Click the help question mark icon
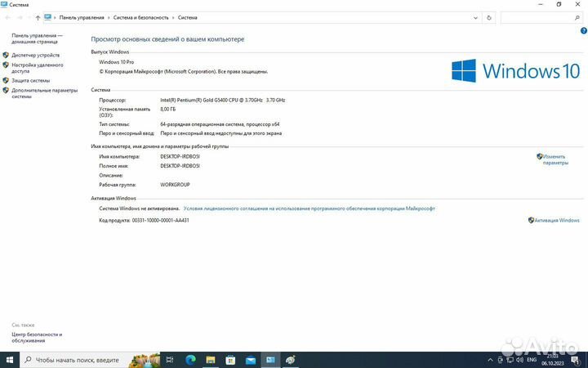 point(583,31)
